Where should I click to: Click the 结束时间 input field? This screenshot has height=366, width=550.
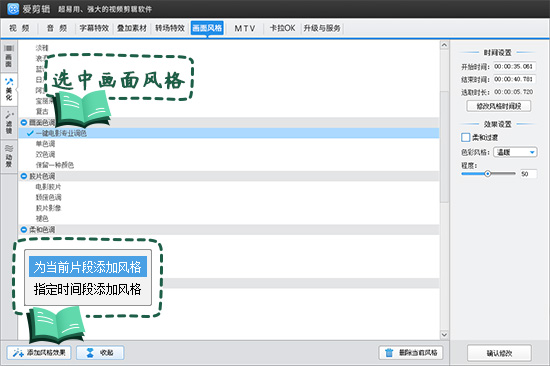coord(514,79)
